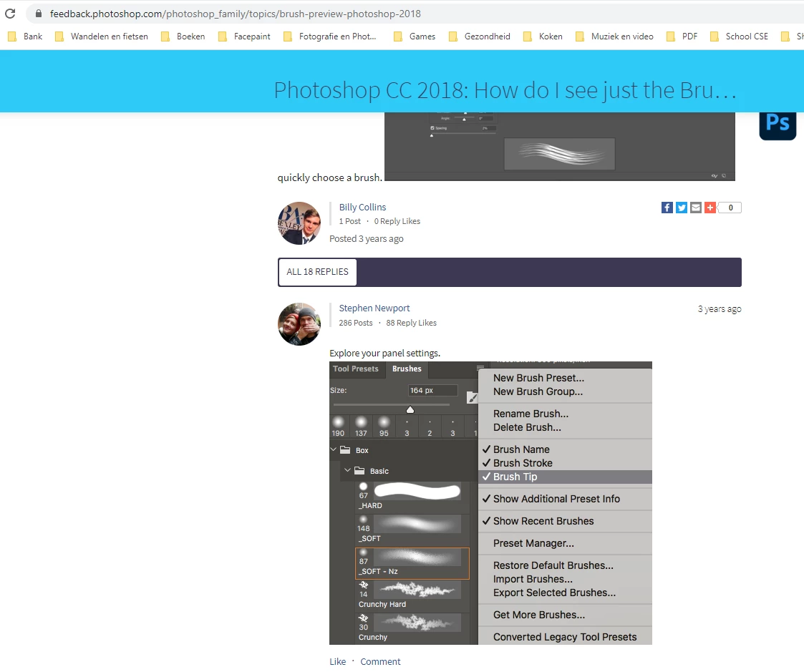Collapse the Basic brush group

(348, 470)
